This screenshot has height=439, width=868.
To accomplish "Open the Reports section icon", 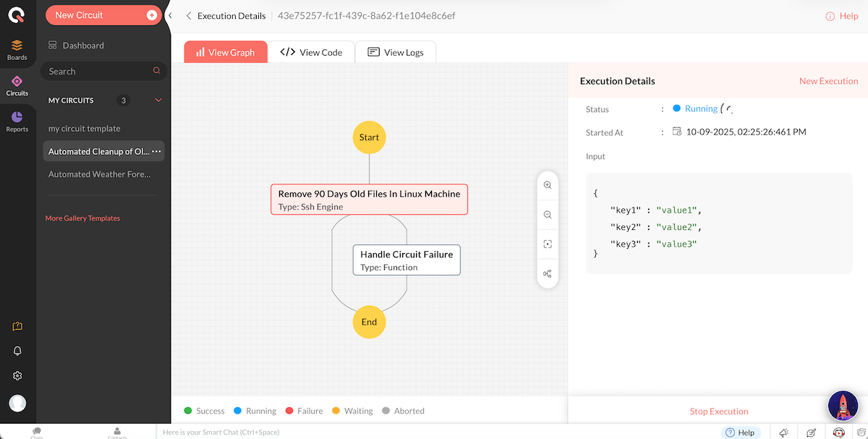I will click(17, 121).
